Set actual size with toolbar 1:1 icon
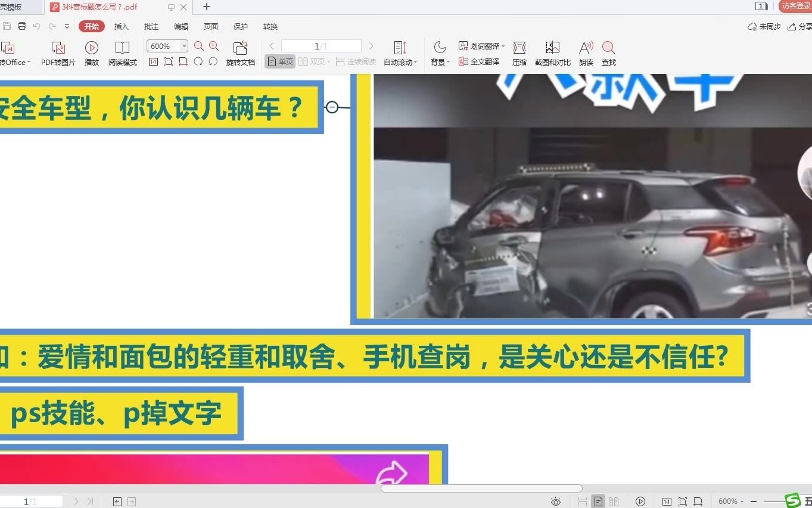 pos(153,61)
